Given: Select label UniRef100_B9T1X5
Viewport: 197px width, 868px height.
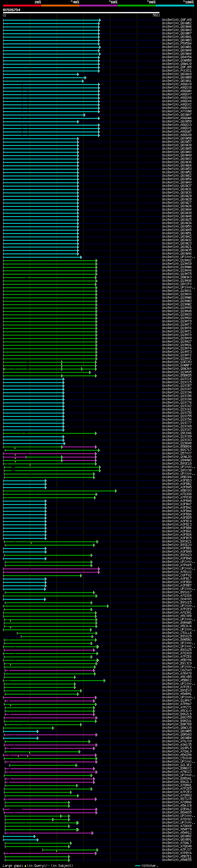Looking at the screenshot, I should (x=177, y=799).
